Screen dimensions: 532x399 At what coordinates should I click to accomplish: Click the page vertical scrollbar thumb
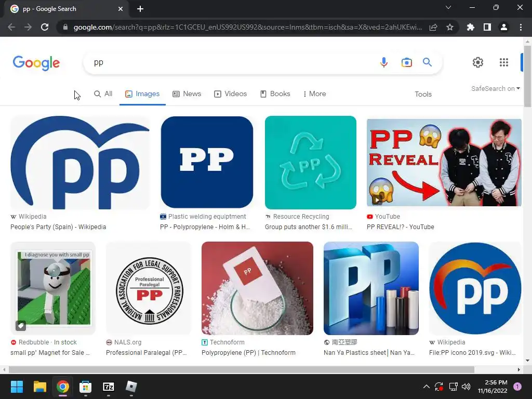[527, 76]
